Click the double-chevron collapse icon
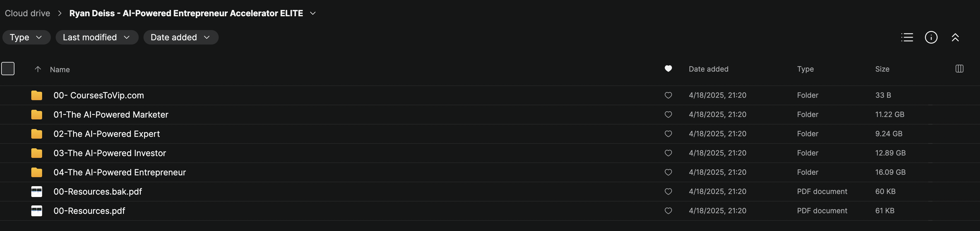Image resolution: width=980 pixels, height=231 pixels. click(955, 37)
